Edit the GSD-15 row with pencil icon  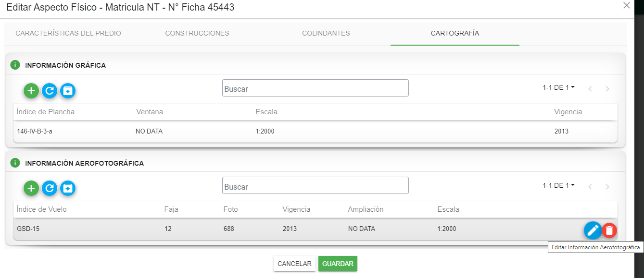[593, 230]
